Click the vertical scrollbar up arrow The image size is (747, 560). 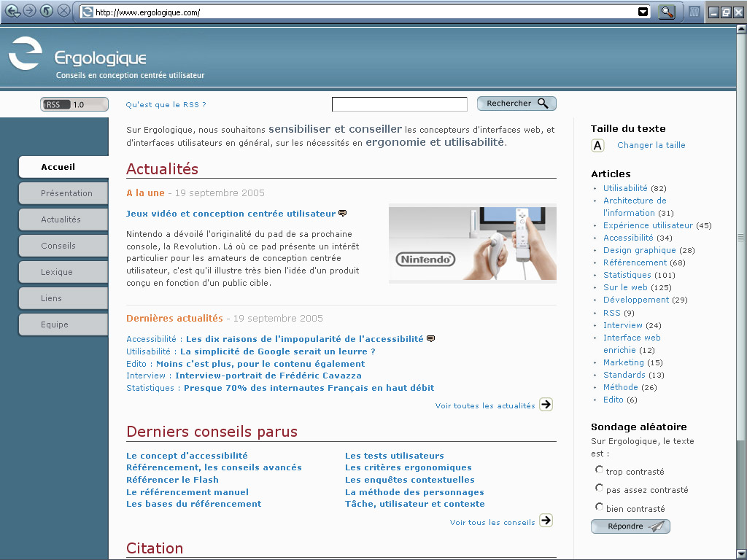pos(741,29)
